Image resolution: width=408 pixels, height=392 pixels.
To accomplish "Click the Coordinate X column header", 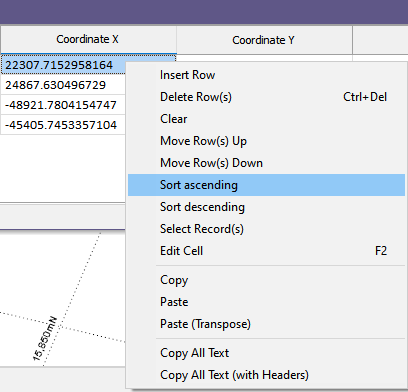I will point(88,39).
